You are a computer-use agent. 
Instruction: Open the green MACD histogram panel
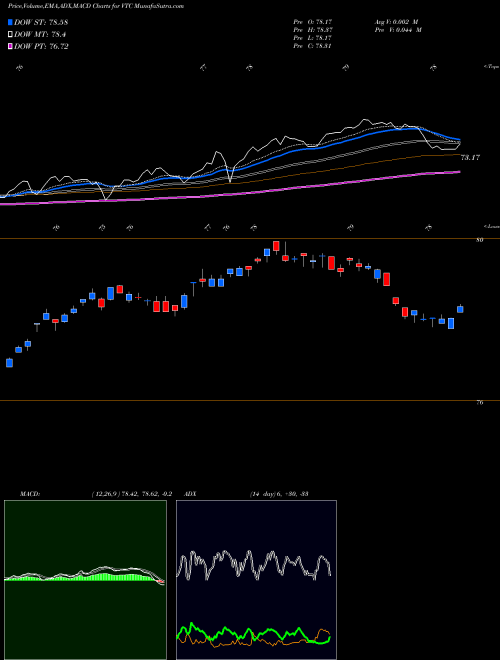pos(85,580)
